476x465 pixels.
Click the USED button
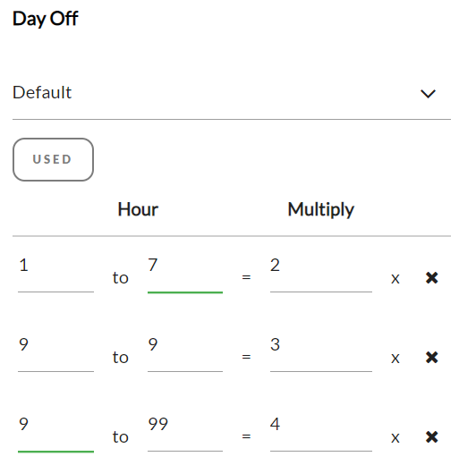coord(53,159)
